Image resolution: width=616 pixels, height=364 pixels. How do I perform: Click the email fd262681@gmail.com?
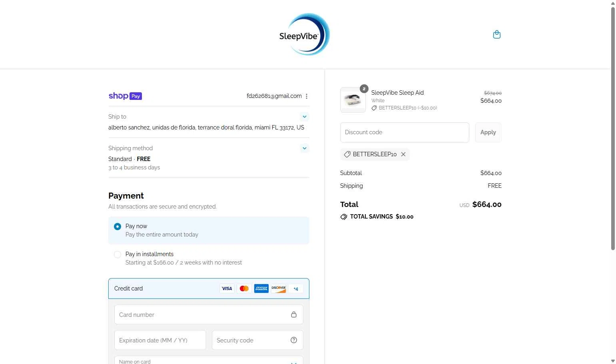274,96
